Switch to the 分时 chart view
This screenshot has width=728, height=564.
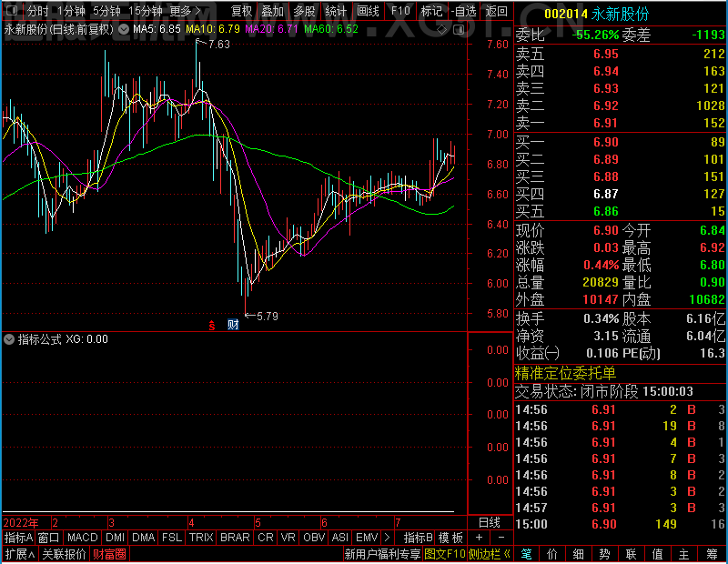(37, 11)
